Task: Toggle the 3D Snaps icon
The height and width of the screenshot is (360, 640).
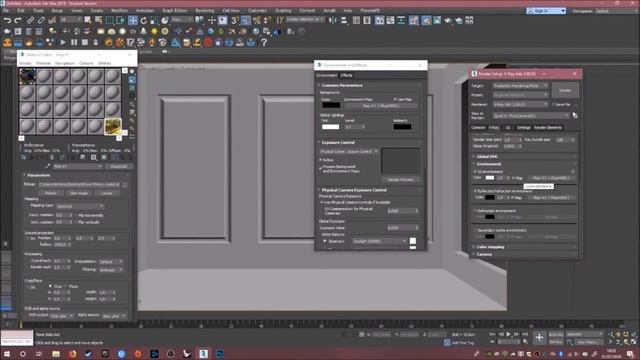Action: pyautogui.click(x=235, y=20)
